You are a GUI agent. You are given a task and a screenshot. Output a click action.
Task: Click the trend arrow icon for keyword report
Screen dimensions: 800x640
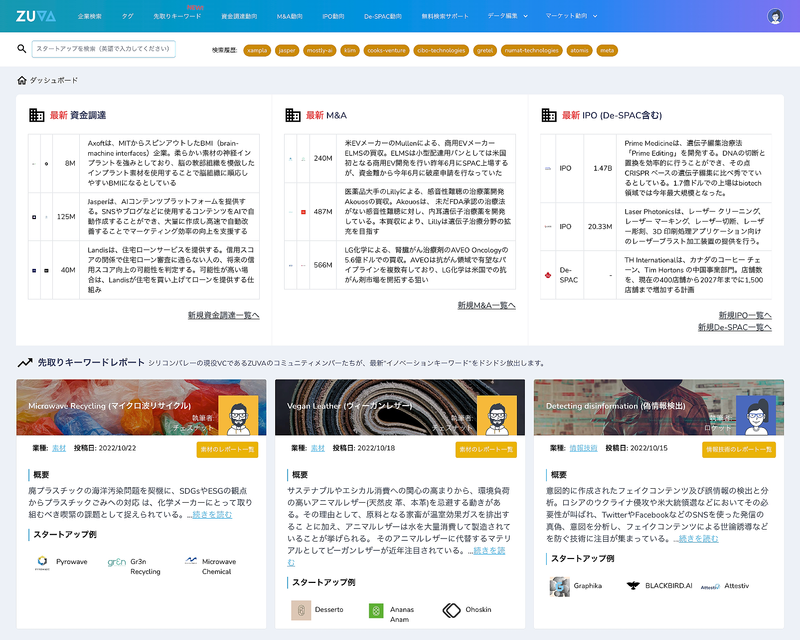[x=25, y=363]
